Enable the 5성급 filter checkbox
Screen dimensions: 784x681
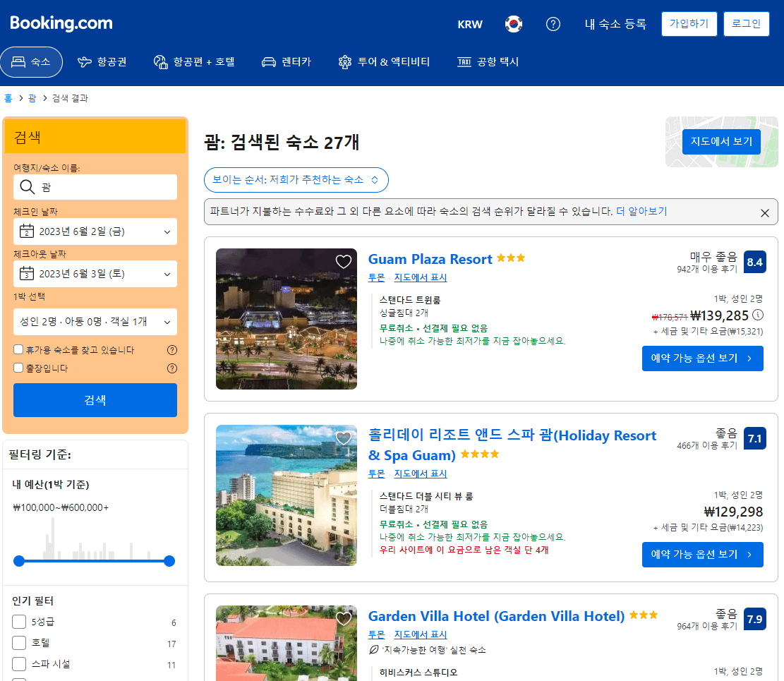click(x=19, y=622)
